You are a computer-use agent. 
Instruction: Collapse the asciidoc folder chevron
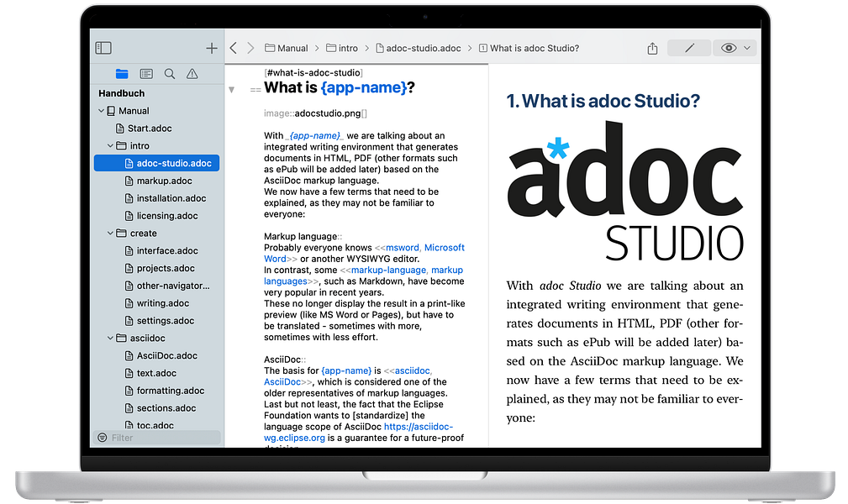click(x=110, y=338)
